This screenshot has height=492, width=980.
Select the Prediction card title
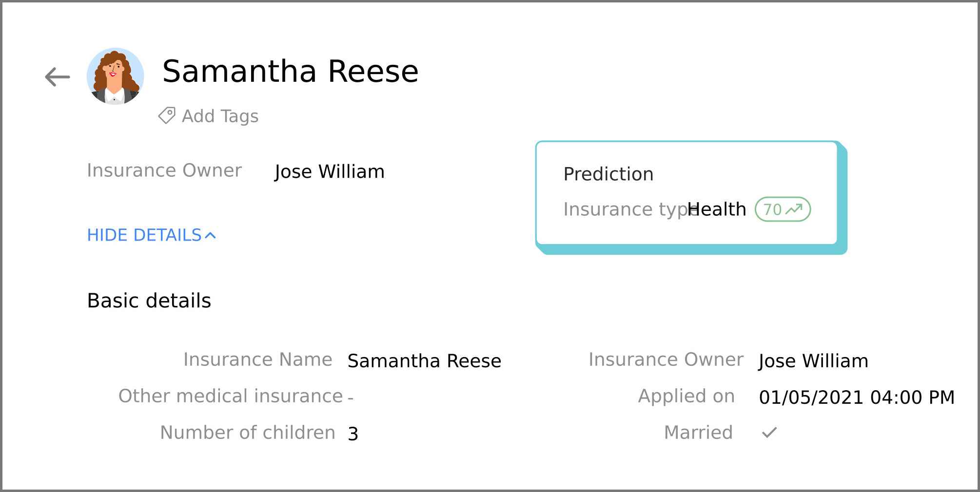coord(608,174)
